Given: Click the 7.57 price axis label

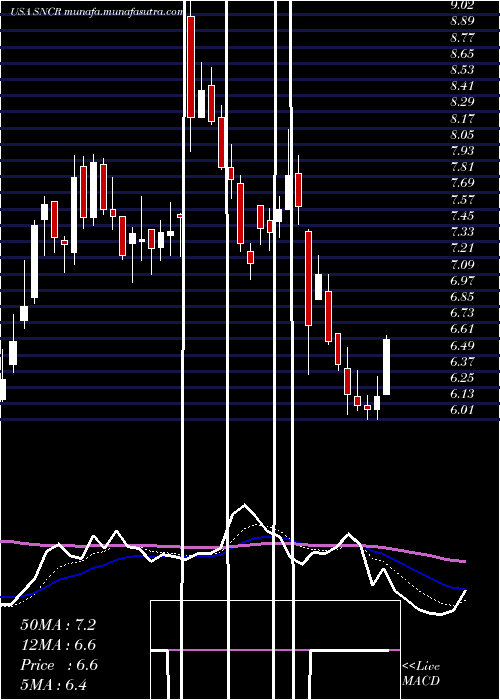Looking at the screenshot, I should click(462, 200).
